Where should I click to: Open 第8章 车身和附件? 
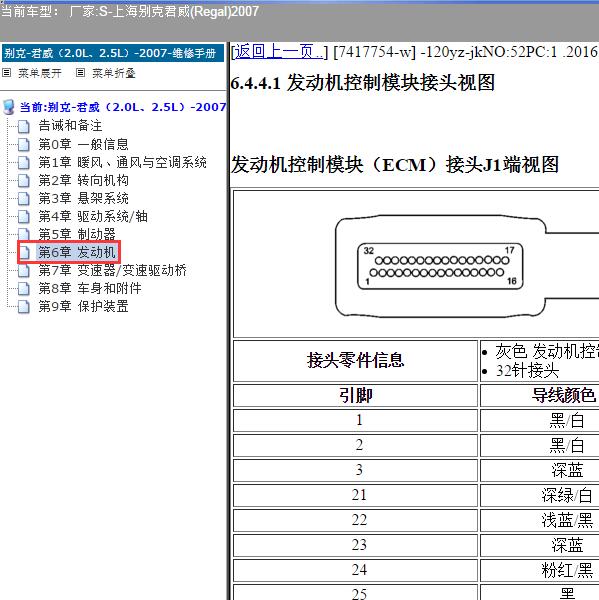[90, 288]
